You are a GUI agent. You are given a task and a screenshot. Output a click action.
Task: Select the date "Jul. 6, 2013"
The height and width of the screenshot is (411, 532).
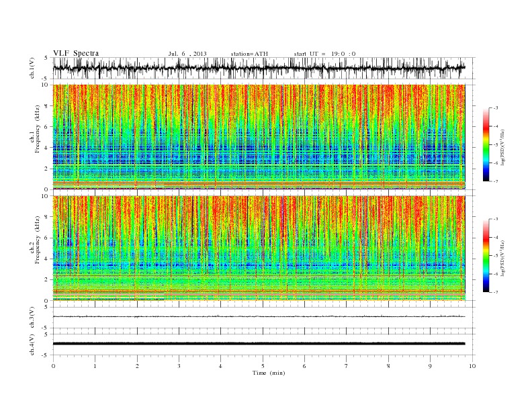(x=187, y=54)
